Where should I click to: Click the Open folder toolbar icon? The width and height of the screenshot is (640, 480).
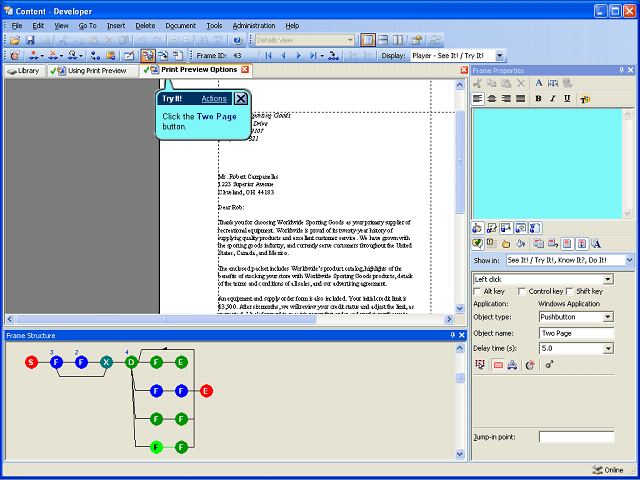coord(15,40)
